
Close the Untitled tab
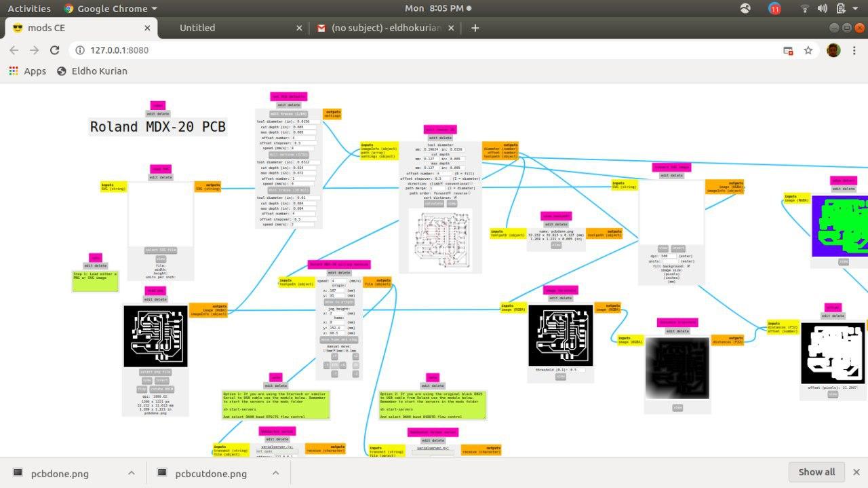tap(299, 28)
